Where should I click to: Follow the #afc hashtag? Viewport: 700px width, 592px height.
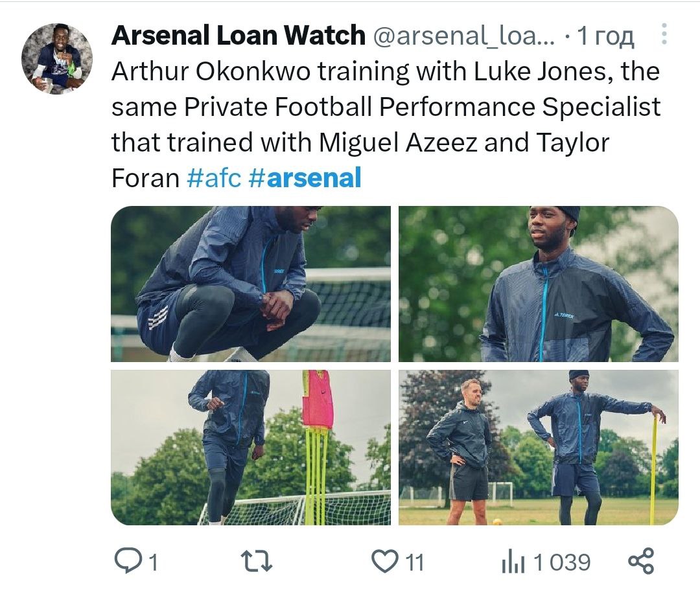tap(213, 178)
